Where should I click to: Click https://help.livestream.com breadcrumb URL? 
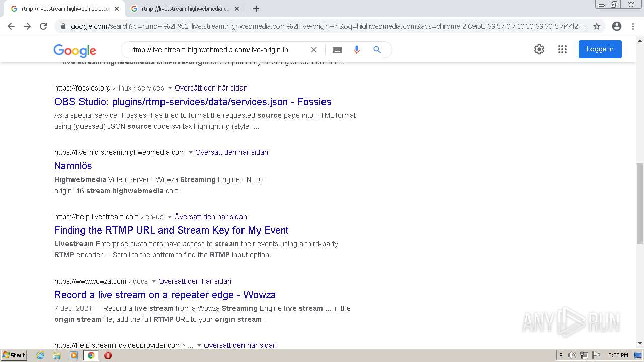point(97,217)
